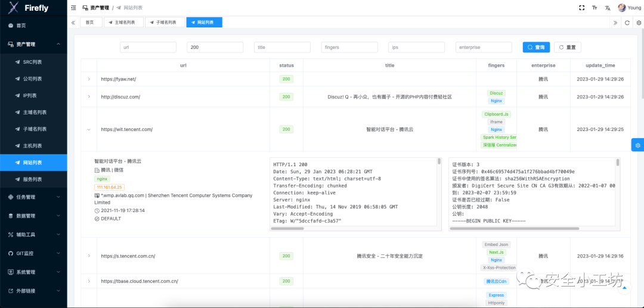The width and height of the screenshot is (644, 308).
Task: Expand the https://s.tencent.com.cn/ row
Action: coord(89,256)
